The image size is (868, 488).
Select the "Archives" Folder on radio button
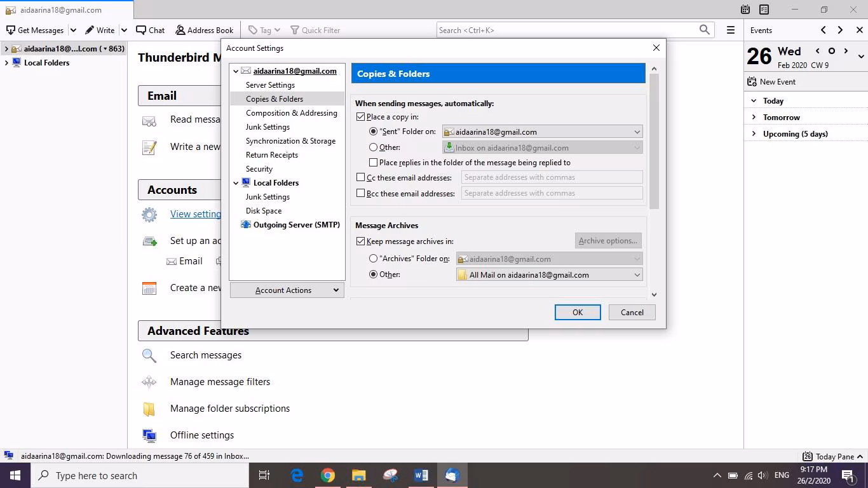coord(374,259)
